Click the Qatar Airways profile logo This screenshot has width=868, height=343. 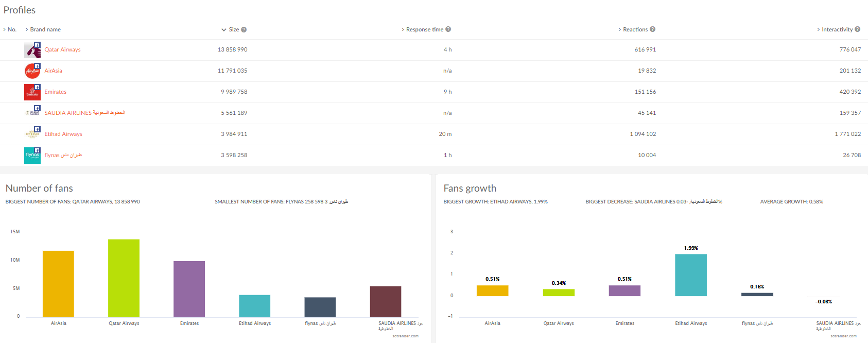click(x=32, y=50)
